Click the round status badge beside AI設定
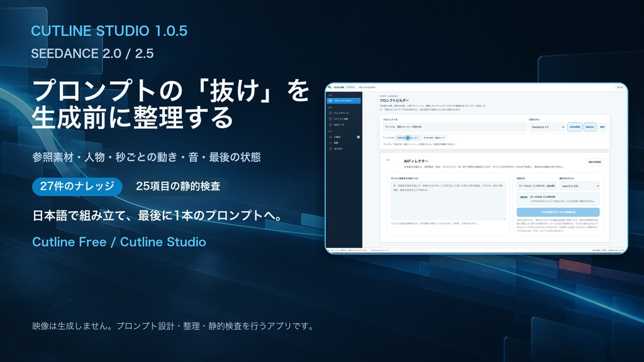 click(x=358, y=137)
